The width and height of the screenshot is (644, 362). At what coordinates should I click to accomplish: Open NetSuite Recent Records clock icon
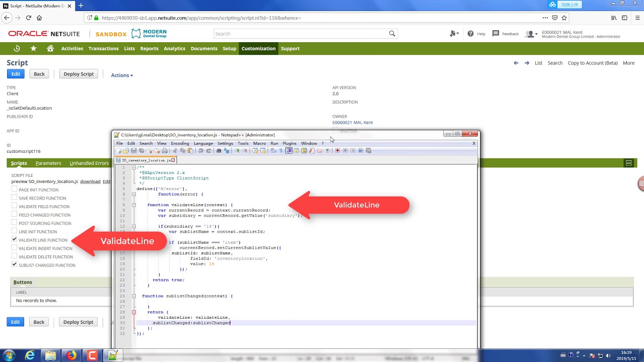(17, 48)
